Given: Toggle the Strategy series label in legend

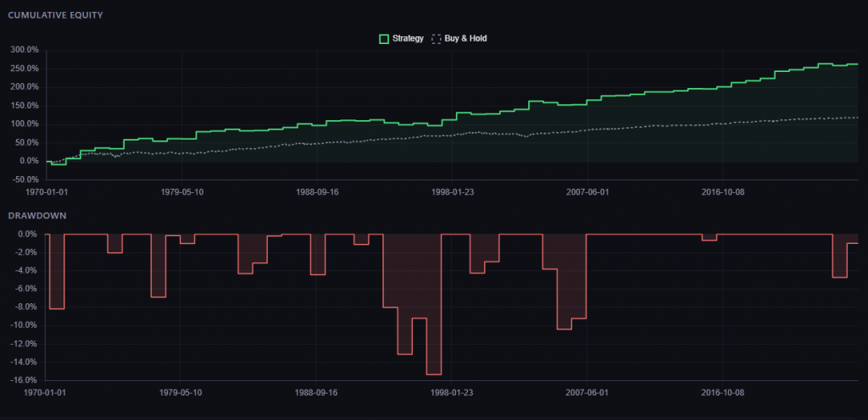Looking at the screenshot, I should click(x=408, y=38).
